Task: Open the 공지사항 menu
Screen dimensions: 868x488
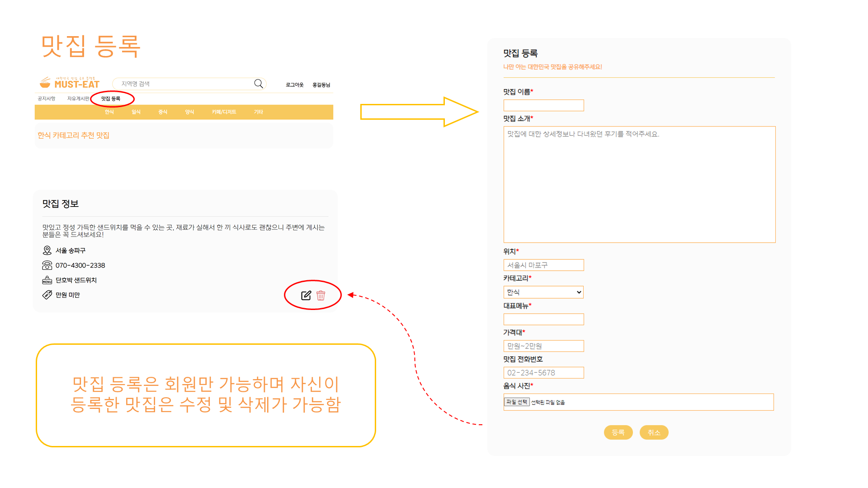Action: click(47, 99)
